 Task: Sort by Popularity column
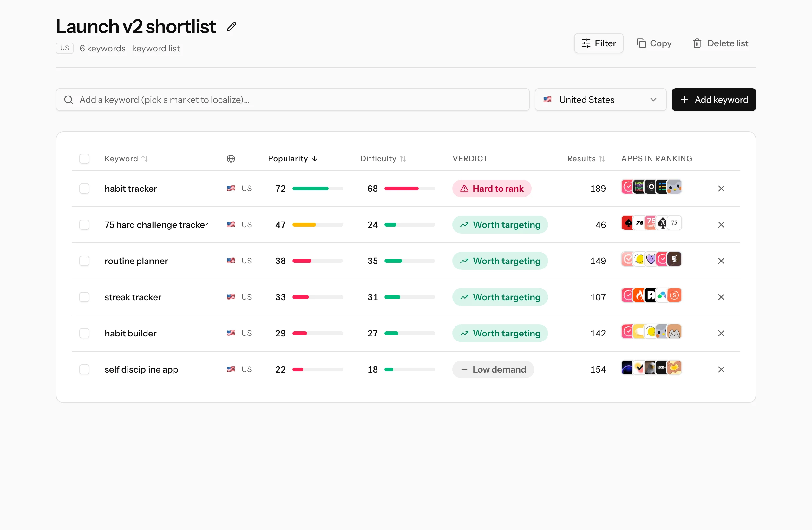(x=292, y=159)
